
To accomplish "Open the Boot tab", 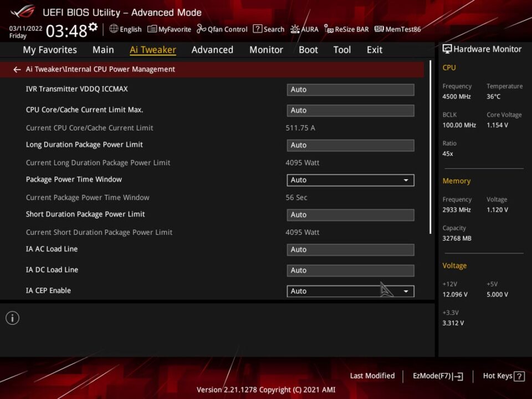I will tap(309, 50).
